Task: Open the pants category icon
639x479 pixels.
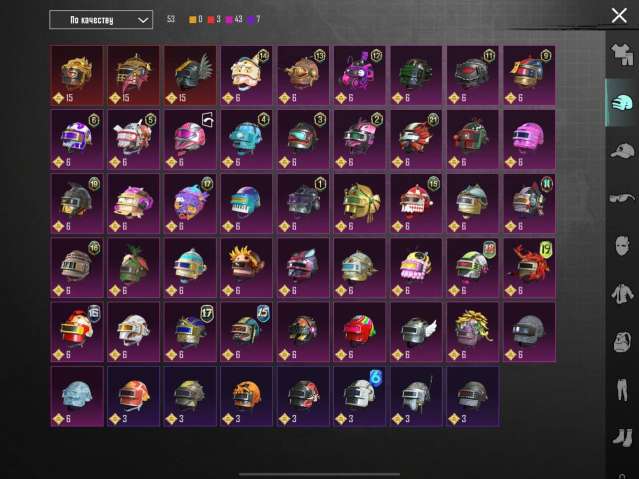Action: click(x=622, y=389)
